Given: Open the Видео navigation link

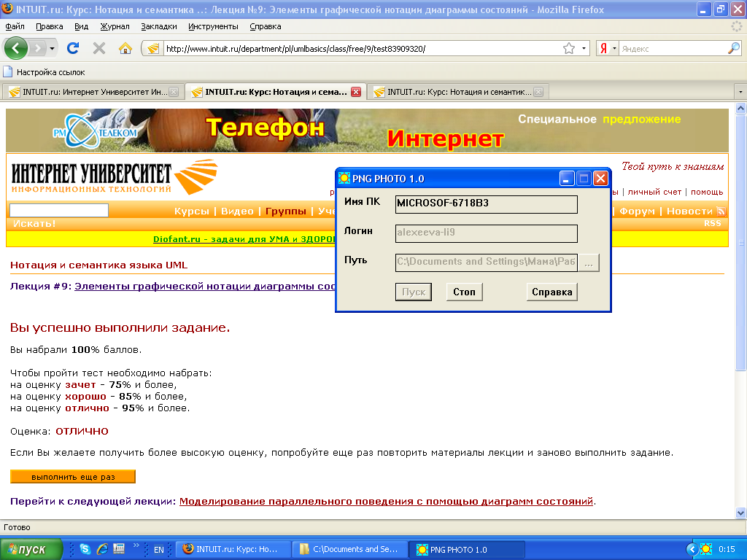Looking at the screenshot, I should (237, 211).
